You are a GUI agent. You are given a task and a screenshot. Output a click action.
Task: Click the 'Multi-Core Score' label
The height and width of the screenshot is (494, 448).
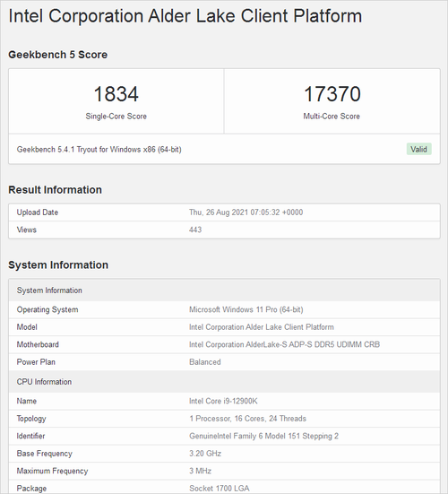pos(332,117)
